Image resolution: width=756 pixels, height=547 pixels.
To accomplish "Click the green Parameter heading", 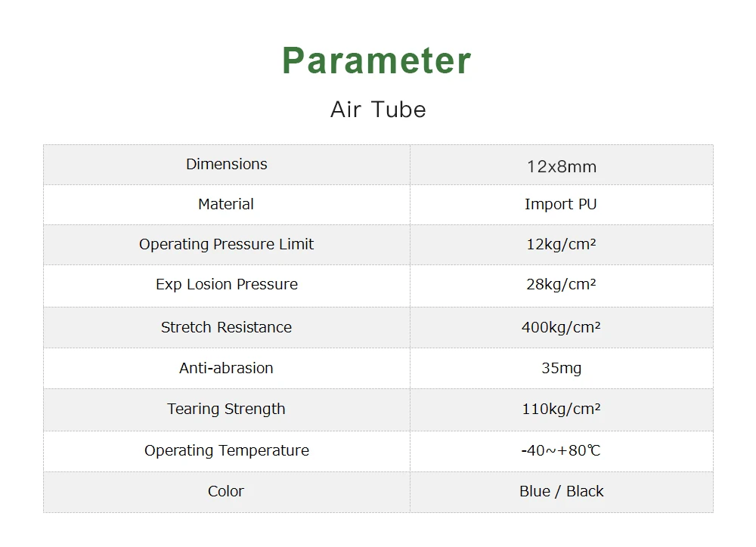I will (376, 60).
